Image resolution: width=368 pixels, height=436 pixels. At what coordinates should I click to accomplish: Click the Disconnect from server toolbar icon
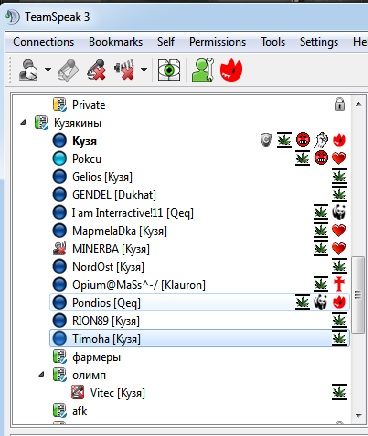click(68, 70)
